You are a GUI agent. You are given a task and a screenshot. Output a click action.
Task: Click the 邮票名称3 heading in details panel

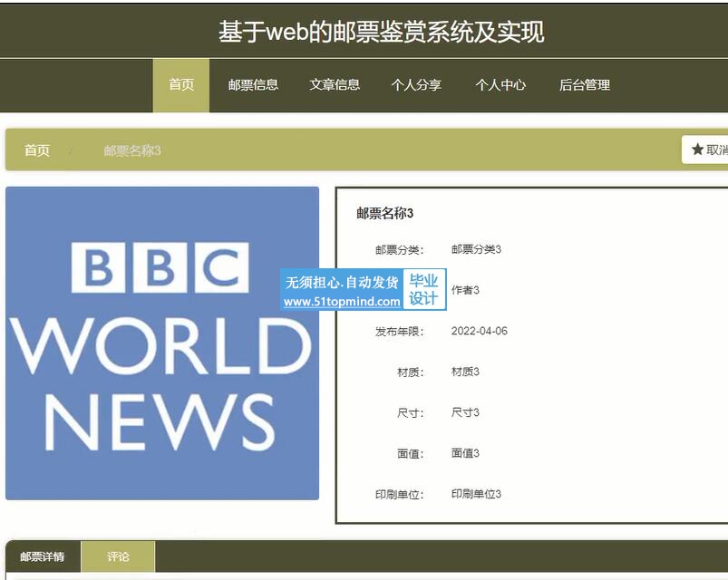pos(385,213)
